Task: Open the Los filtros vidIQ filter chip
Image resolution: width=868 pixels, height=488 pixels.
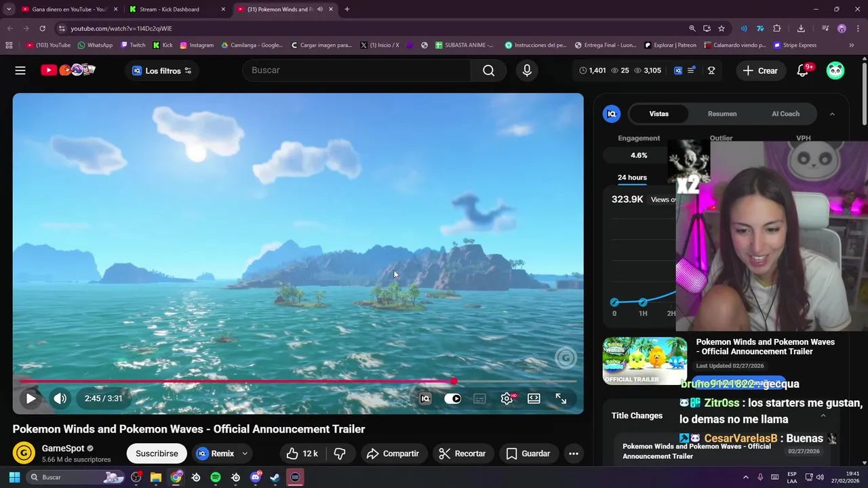Action: click(x=162, y=70)
